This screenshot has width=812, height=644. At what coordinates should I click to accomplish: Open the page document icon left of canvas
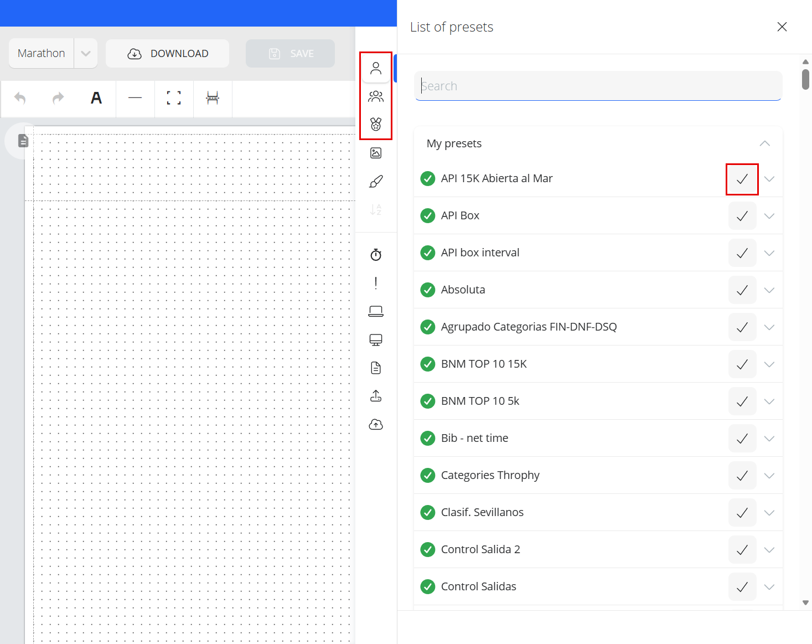(23, 141)
